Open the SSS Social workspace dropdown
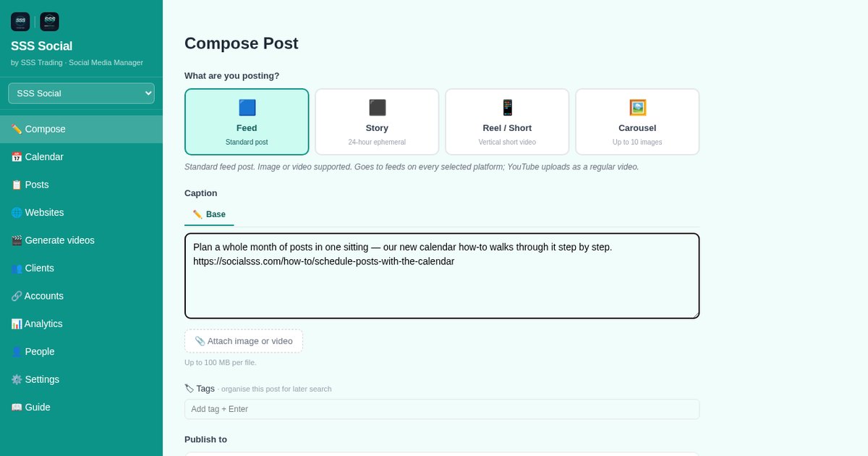Screen dimensions: 868x456 click(x=81, y=93)
